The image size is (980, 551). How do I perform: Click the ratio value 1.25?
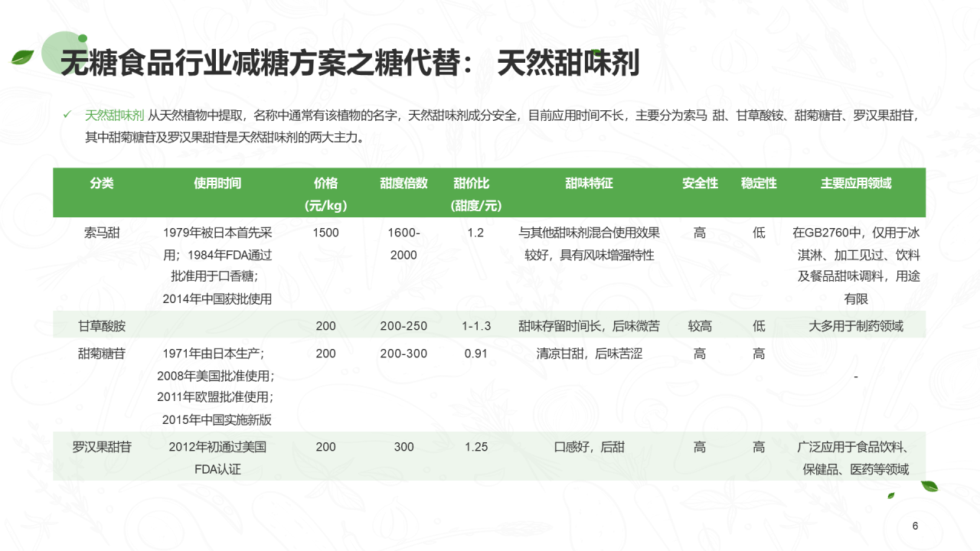coord(475,447)
